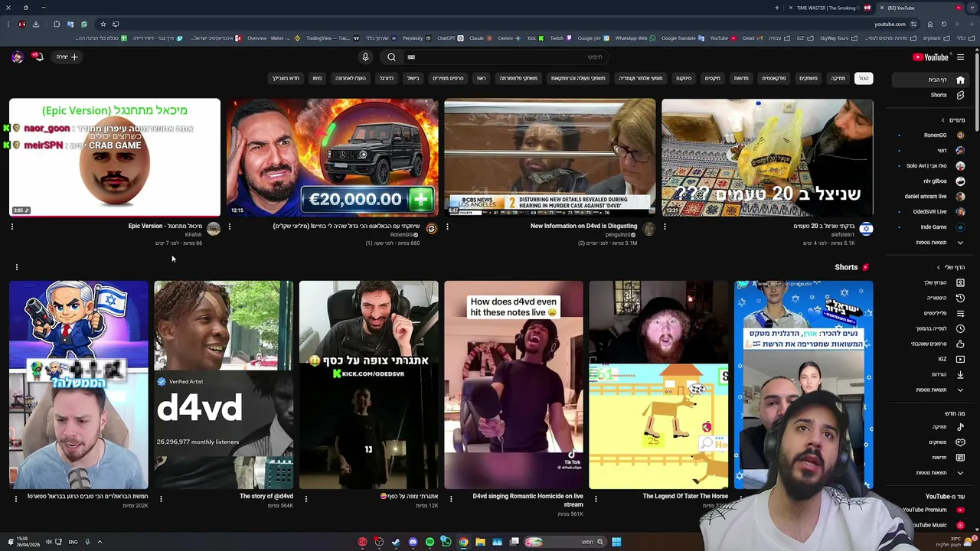Viewport: 980px width, 551px height.
Task: Open Watch Later (לצפייה בהמשך) icon
Action: click(x=960, y=329)
